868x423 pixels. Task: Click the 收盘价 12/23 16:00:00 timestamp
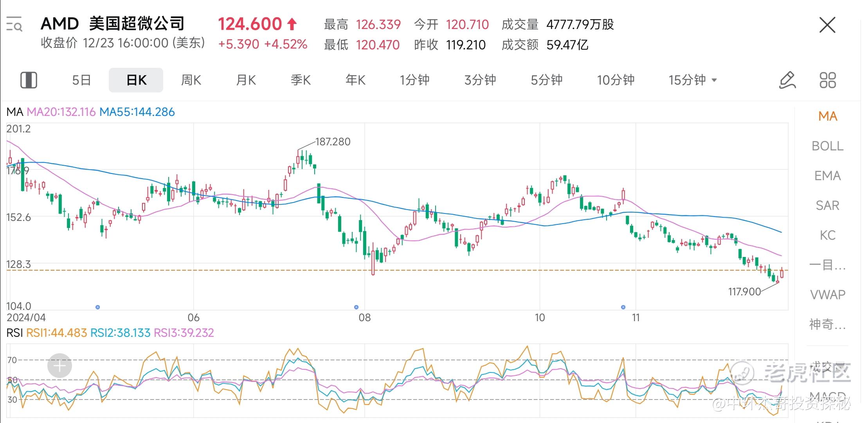pos(123,43)
